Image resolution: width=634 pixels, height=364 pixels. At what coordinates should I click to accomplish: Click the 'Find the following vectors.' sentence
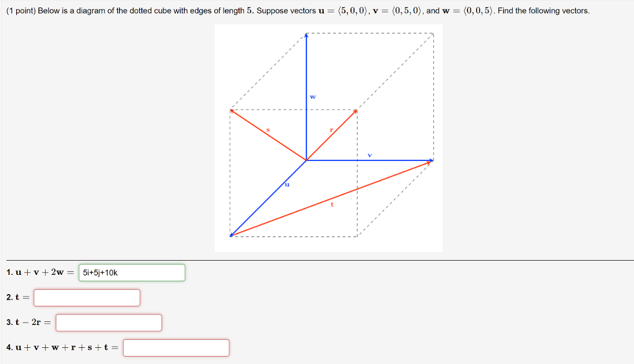click(x=544, y=11)
